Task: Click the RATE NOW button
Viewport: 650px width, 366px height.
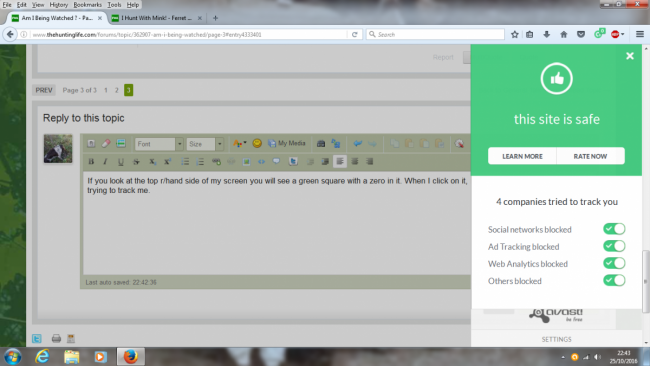Action: click(x=590, y=156)
